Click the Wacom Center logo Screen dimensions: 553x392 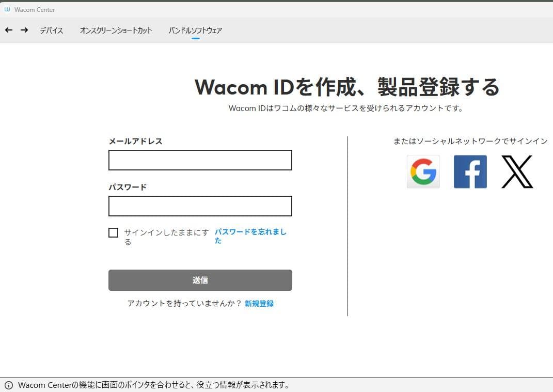[30, 9]
